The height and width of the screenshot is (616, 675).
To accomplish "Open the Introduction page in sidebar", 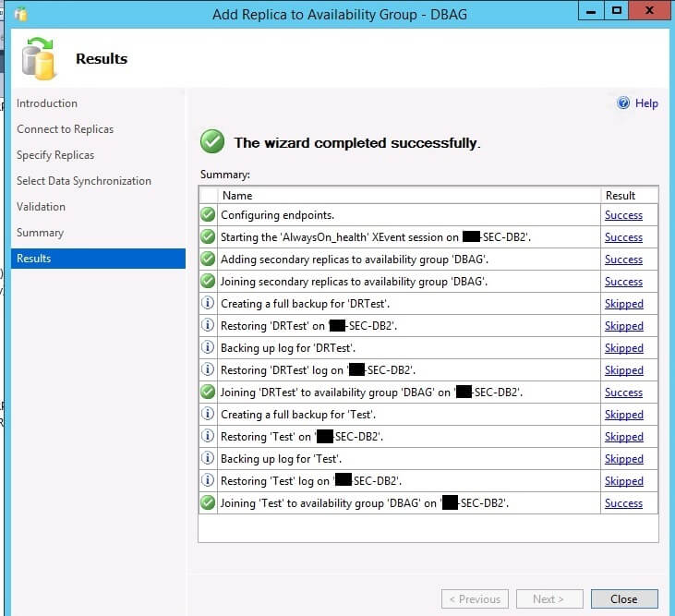I will pyautogui.click(x=47, y=103).
